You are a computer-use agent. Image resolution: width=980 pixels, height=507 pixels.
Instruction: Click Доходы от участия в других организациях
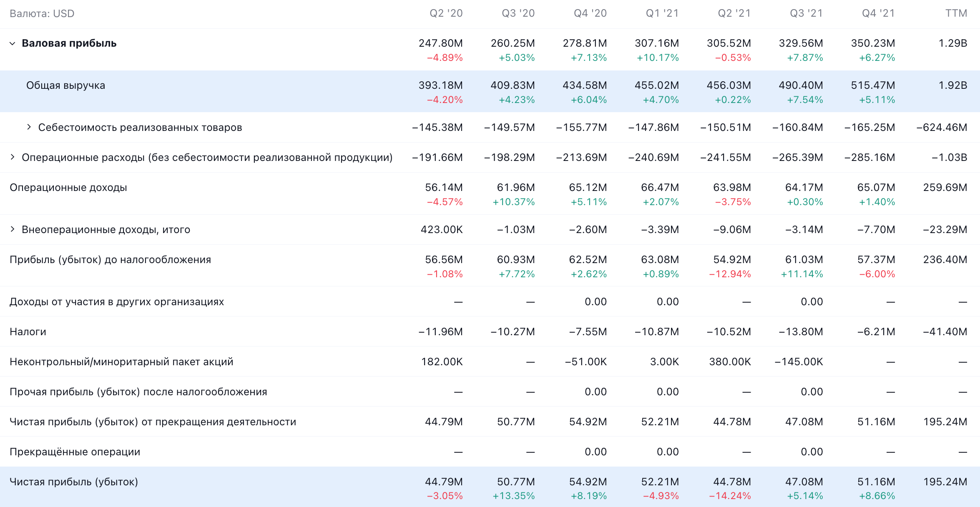(117, 302)
